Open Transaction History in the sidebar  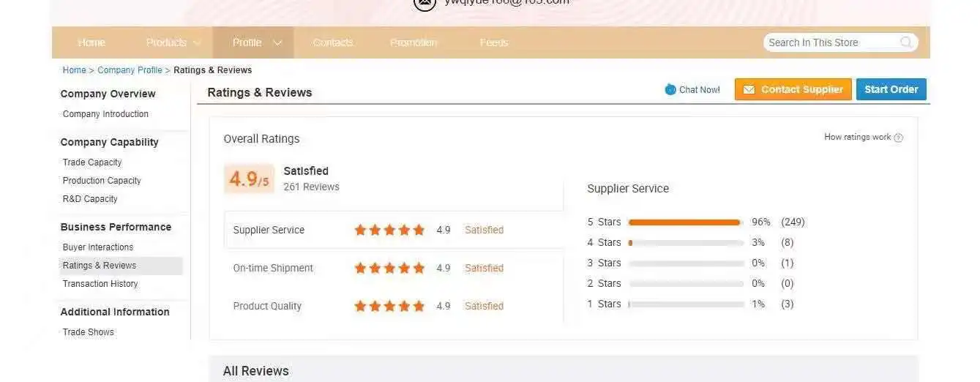click(100, 284)
